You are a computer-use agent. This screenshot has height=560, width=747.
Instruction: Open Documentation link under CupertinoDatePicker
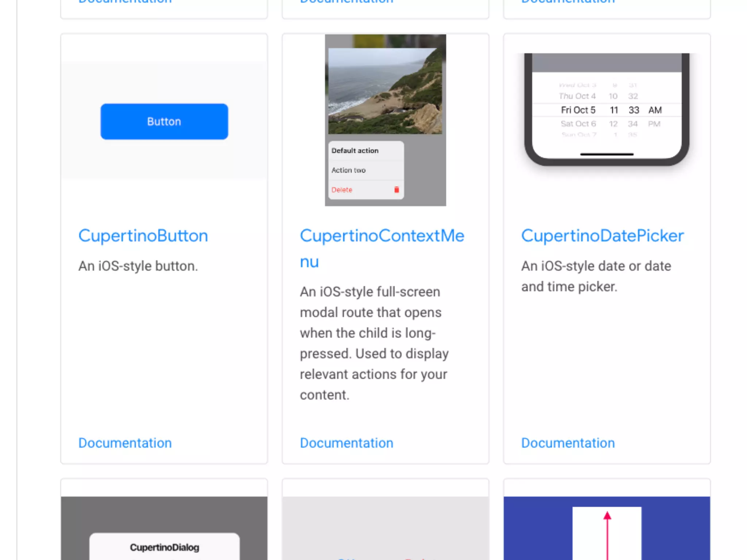[568, 443]
